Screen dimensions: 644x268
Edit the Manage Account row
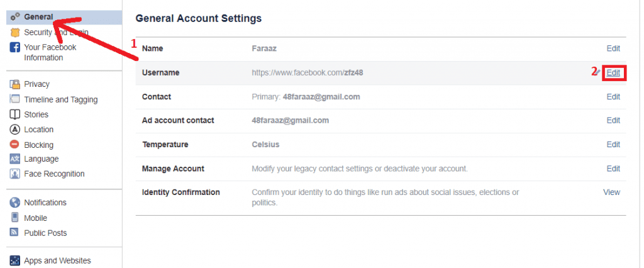613,169
